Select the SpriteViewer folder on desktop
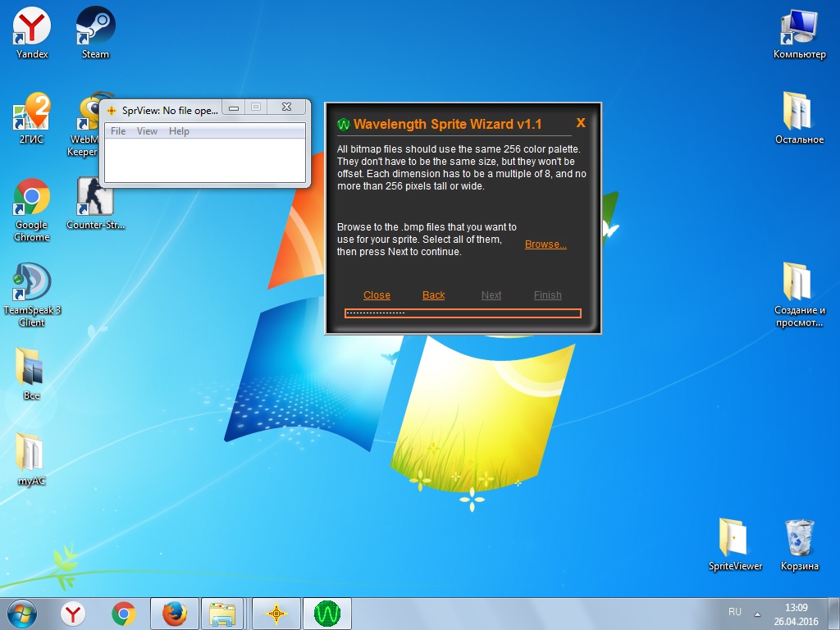The image size is (840, 630). pos(735,544)
